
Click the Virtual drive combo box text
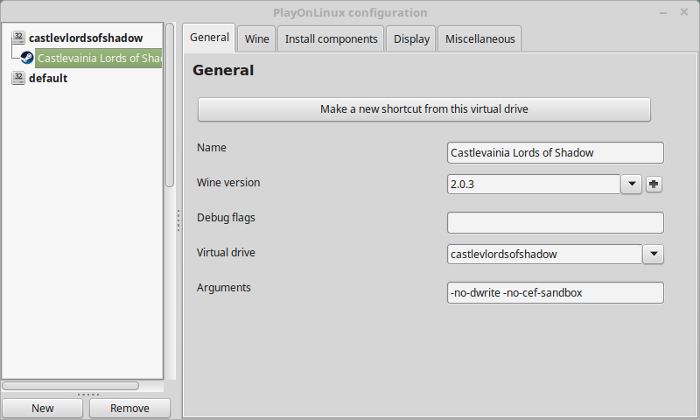click(545, 254)
